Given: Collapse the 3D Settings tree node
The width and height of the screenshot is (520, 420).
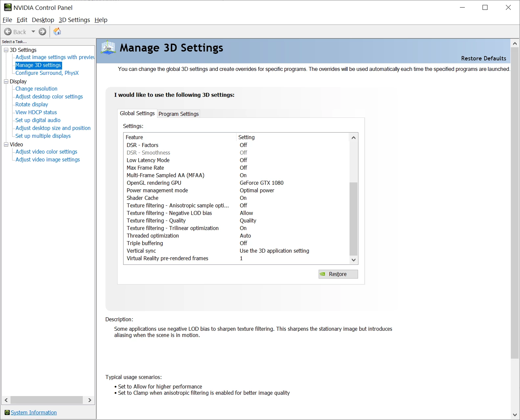Looking at the screenshot, I should pos(6,50).
